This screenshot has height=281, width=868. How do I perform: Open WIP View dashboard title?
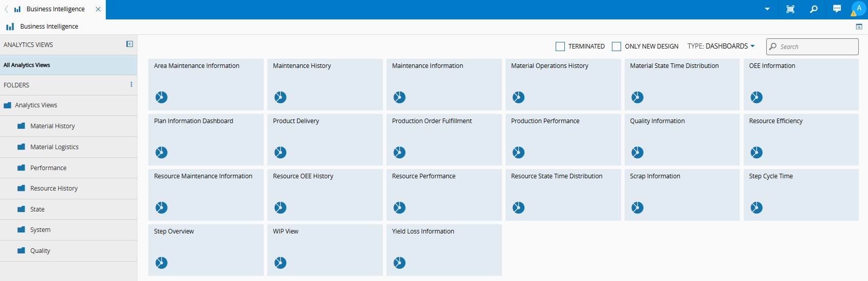[286, 231]
